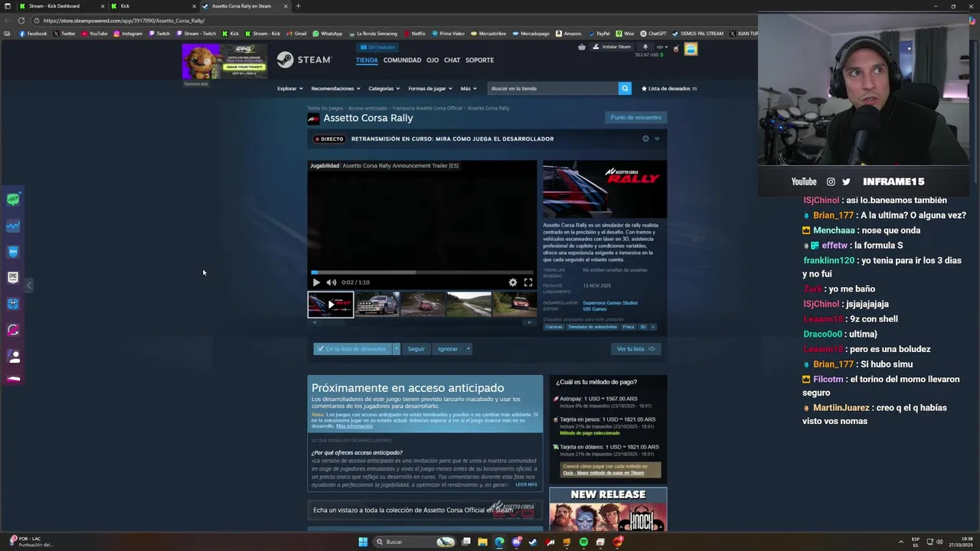Open the OJO profile menu item
Viewport: 980px width, 551px height.
[x=433, y=60]
